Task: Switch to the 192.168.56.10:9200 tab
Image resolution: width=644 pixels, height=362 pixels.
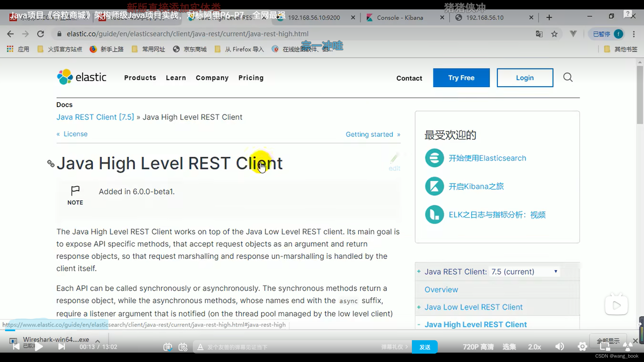Action: click(x=314, y=17)
